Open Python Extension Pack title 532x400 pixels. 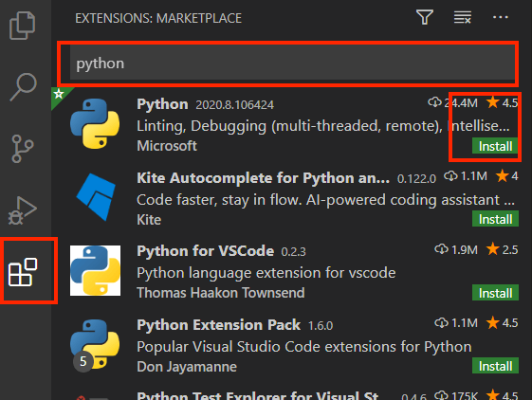tap(218, 325)
